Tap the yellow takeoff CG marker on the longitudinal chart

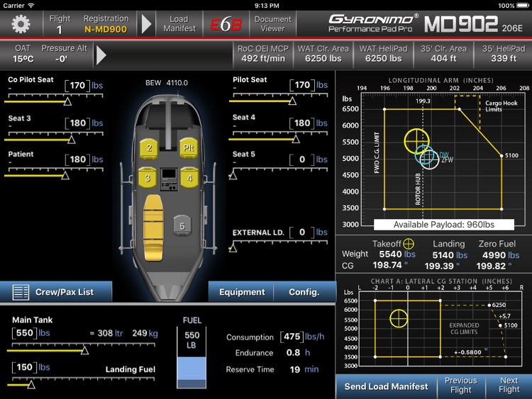click(x=416, y=141)
